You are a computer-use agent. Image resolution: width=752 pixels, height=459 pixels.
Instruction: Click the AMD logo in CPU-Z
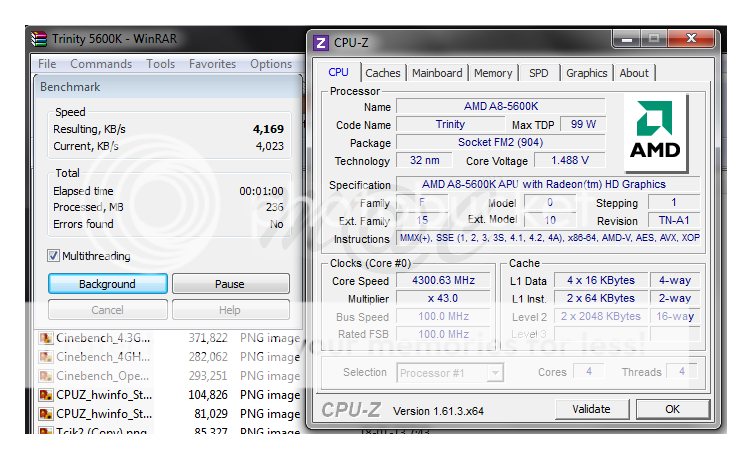[x=655, y=133]
